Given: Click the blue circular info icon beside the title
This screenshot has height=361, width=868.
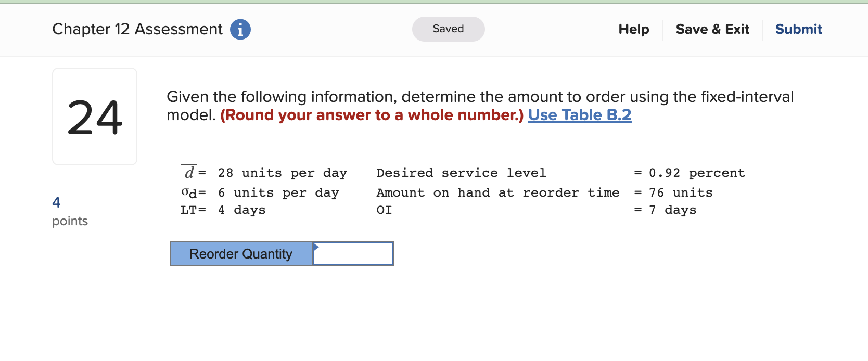Looking at the screenshot, I should [x=240, y=30].
